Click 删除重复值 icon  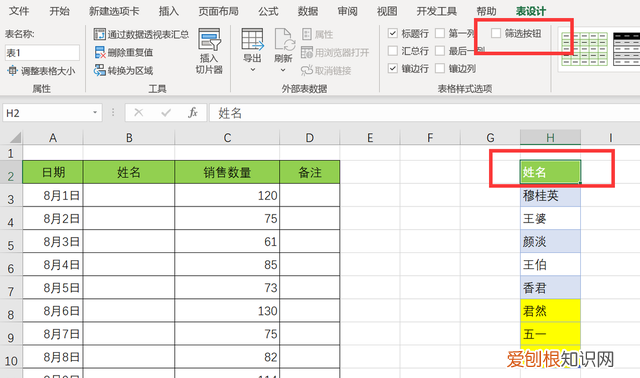tap(100, 52)
